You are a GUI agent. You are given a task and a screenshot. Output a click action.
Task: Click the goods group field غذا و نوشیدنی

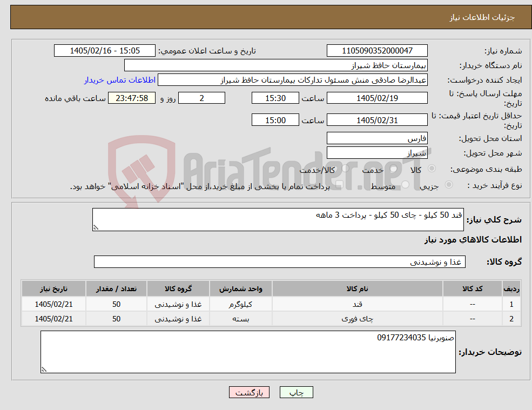[280, 261]
